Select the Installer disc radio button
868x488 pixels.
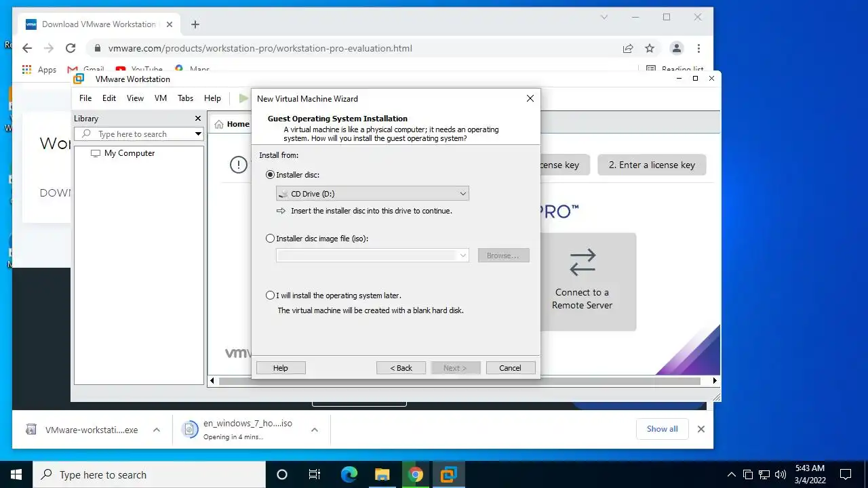click(271, 175)
